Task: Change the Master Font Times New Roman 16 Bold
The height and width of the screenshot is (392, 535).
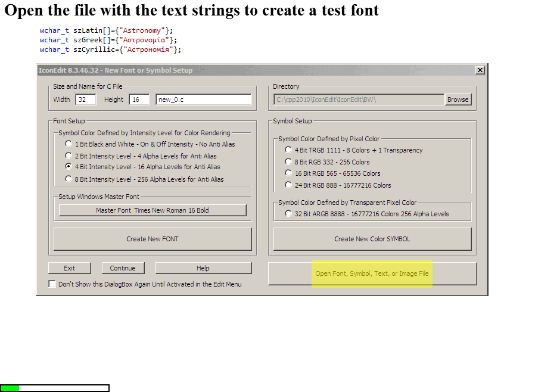Action: click(x=152, y=210)
